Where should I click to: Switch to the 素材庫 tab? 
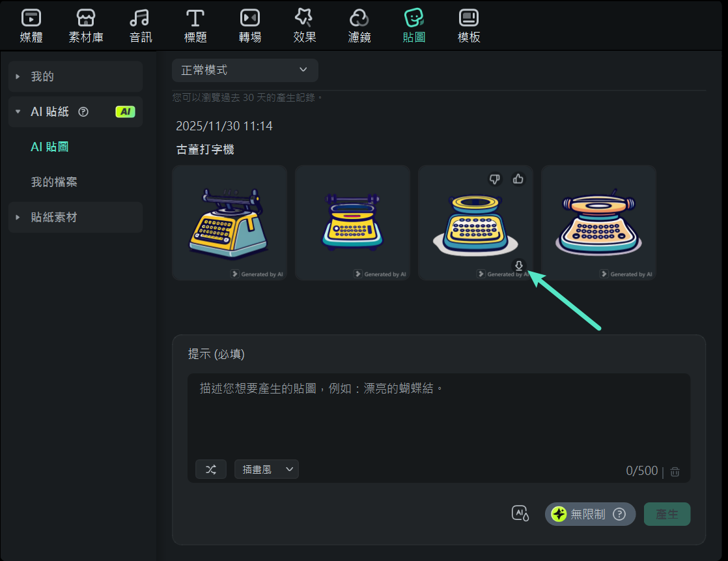point(85,25)
